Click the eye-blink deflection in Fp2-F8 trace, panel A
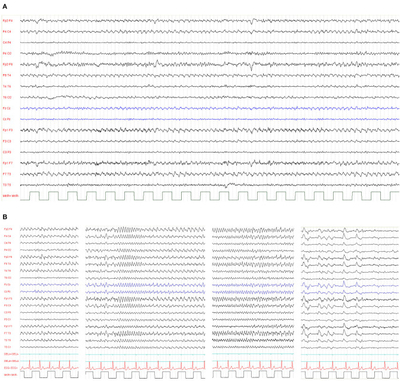 [252, 65]
